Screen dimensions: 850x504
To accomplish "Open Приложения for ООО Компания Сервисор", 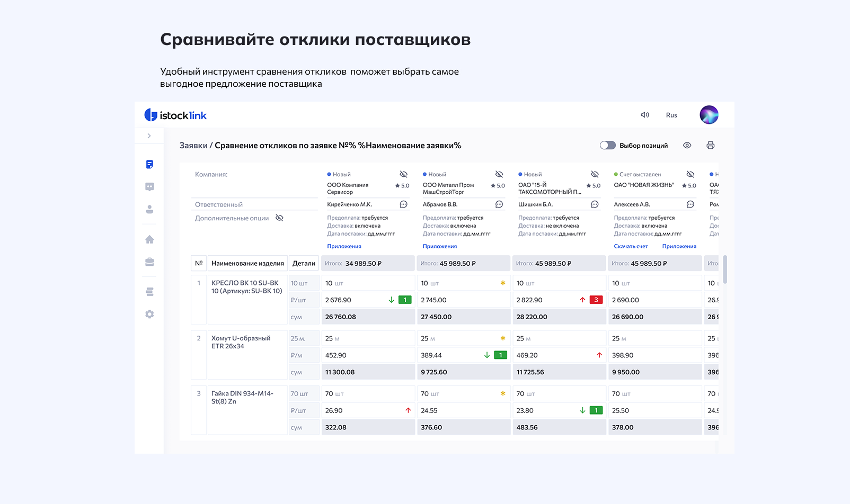I will point(344,246).
